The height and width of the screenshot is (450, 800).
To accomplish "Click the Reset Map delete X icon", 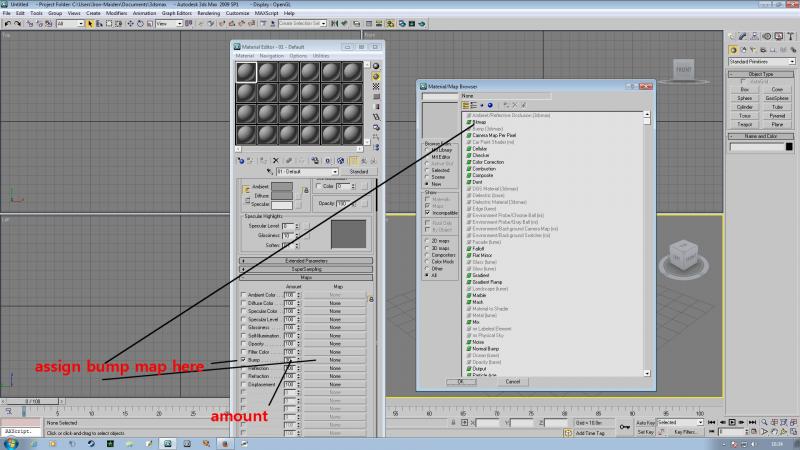I will click(x=276, y=161).
